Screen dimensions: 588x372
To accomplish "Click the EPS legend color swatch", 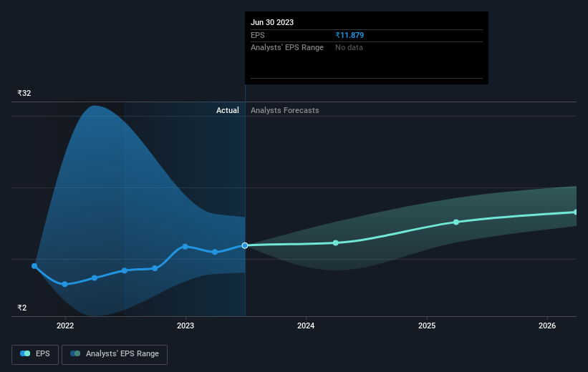I will point(25,353).
